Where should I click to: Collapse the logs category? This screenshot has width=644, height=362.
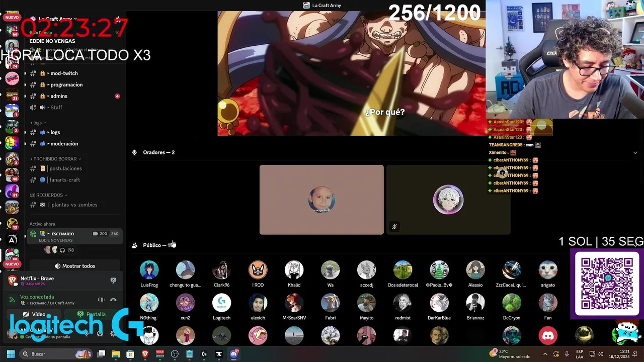38,123
